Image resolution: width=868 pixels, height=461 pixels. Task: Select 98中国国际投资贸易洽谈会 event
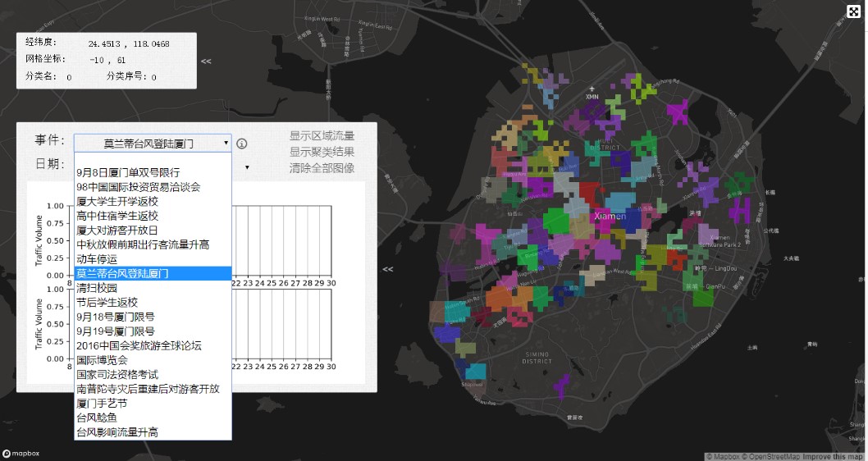(x=138, y=187)
